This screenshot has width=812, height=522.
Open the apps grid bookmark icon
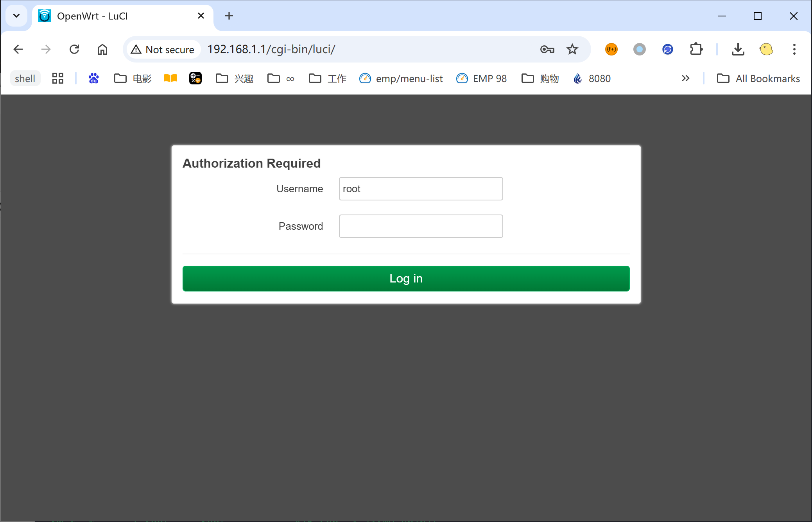pyautogui.click(x=58, y=79)
